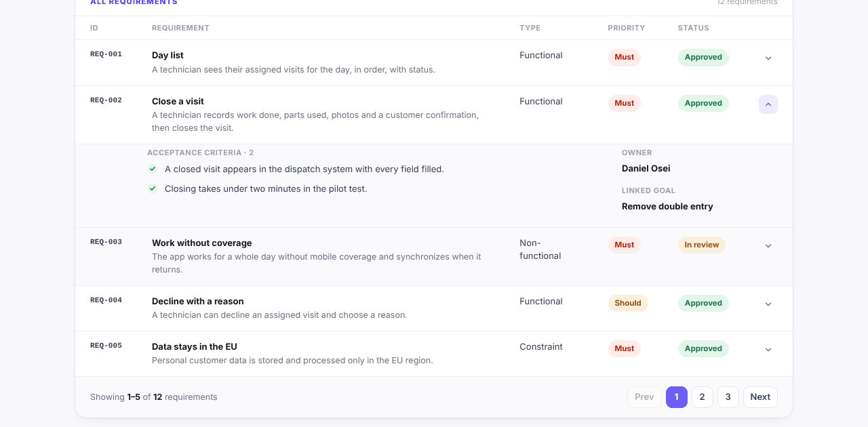
Task: Click the Must badge in the REQ-003 row
Action: point(625,245)
